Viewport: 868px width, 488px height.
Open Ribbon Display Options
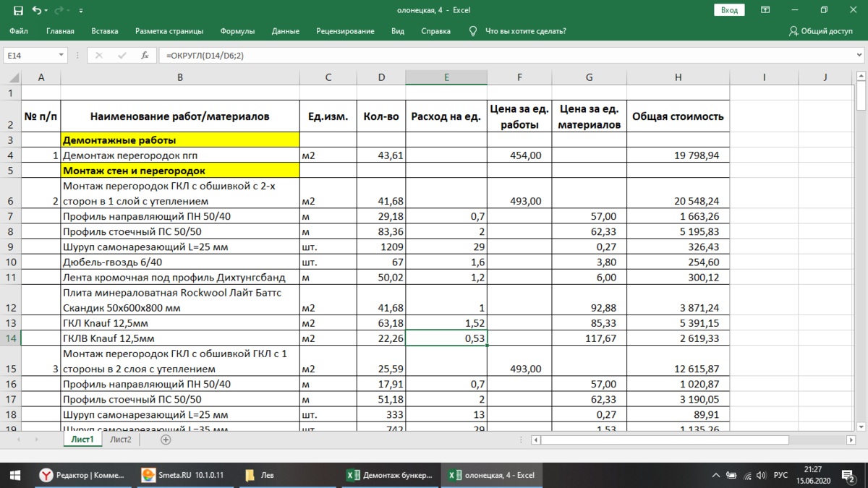click(x=765, y=10)
